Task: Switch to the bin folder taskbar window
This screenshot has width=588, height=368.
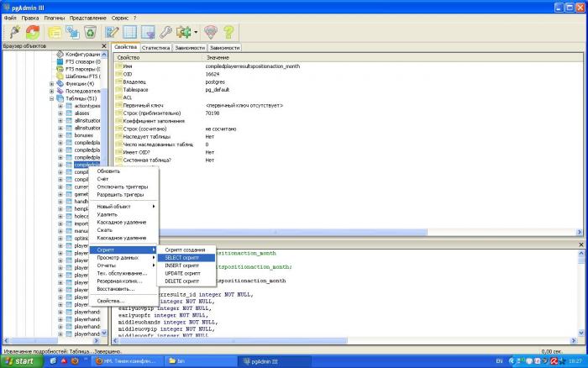Action: point(201,361)
